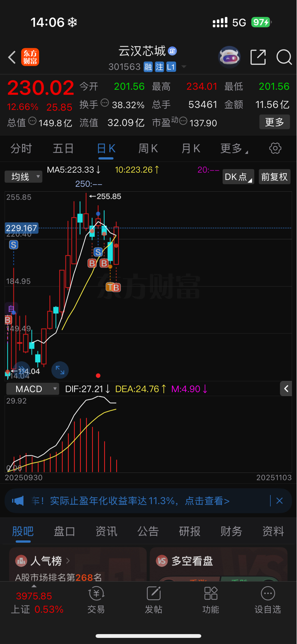
Task: Tap the info icon next to 总值
Action: [x=32, y=121]
